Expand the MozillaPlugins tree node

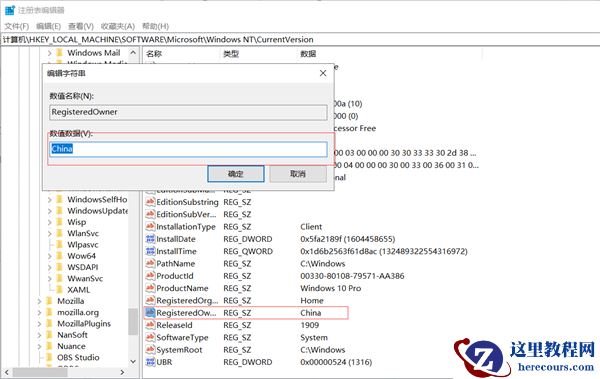pyautogui.click(x=39, y=324)
